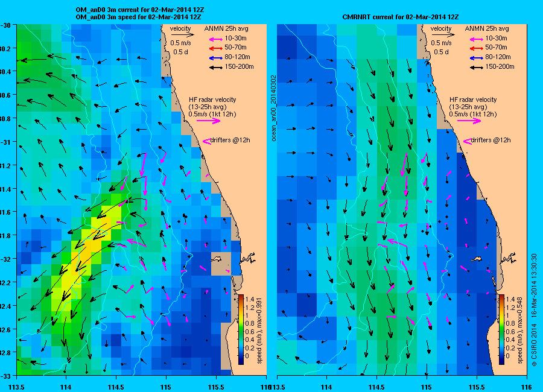Image resolution: width=543 pixels, height=392 pixels.
Task: Click the '116' longitude tick at far right
Action: pyautogui.click(x=526, y=387)
